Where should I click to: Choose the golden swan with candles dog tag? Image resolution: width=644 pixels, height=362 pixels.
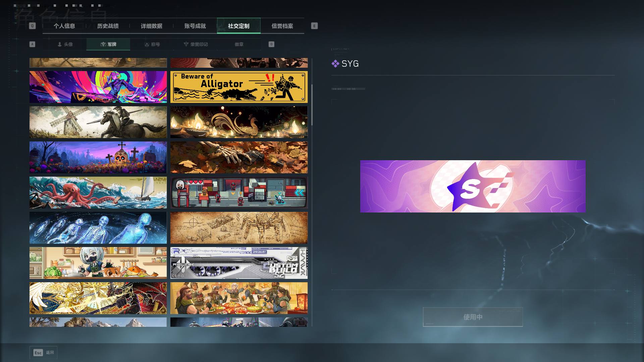coord(239,122)
